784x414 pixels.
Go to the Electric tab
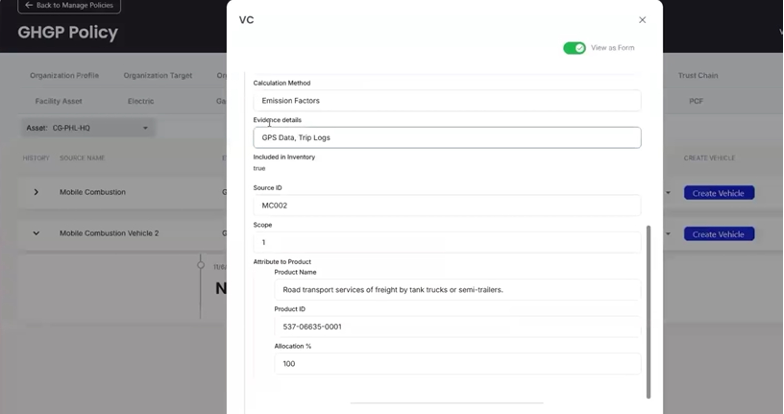[x=140, y=101]
